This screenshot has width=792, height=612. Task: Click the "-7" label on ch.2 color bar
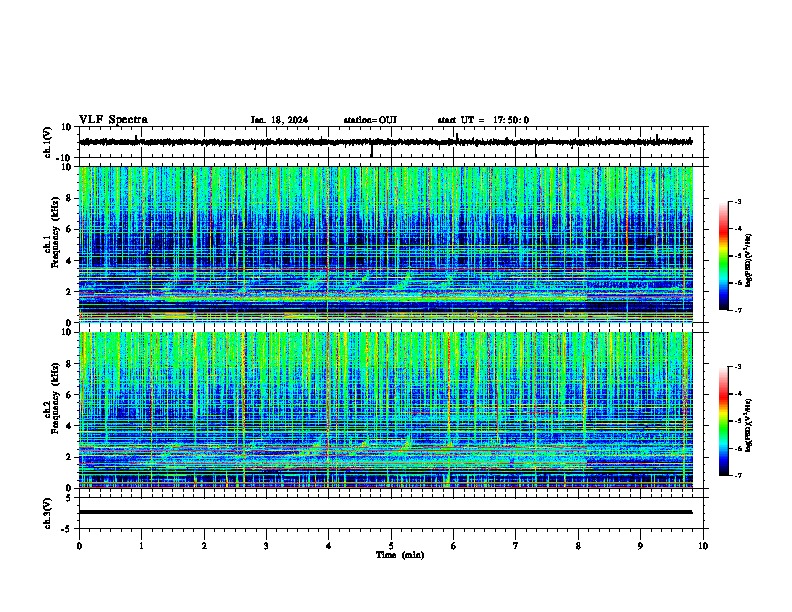pyautogui.click(x=738, y=475)
